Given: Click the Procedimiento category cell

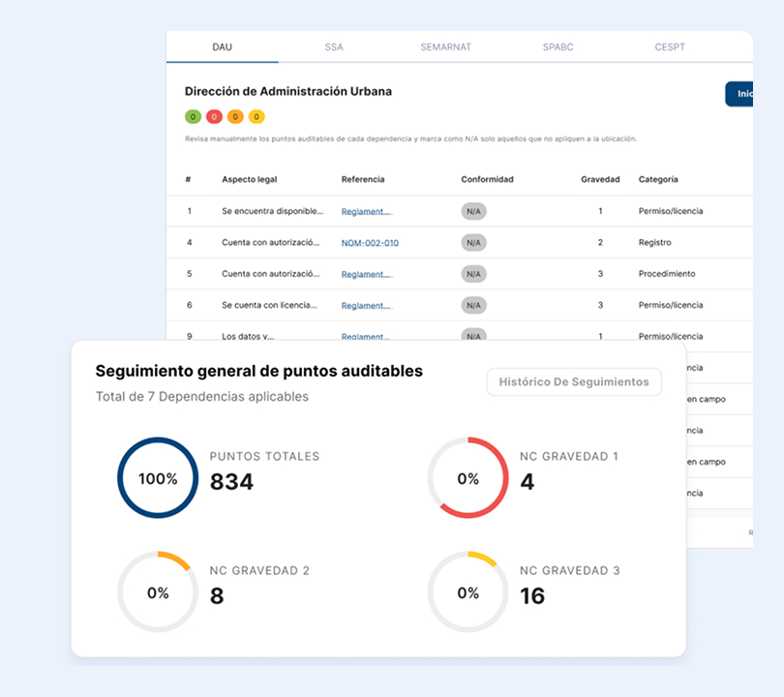Looking at the screenshot, I should pyautogui.click(x=667, y=274).
